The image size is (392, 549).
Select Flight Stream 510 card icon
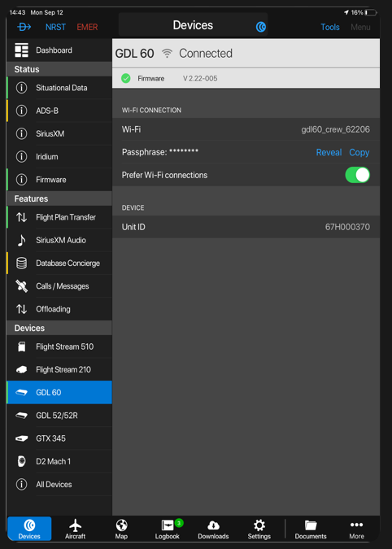click(x=22, y=347)
